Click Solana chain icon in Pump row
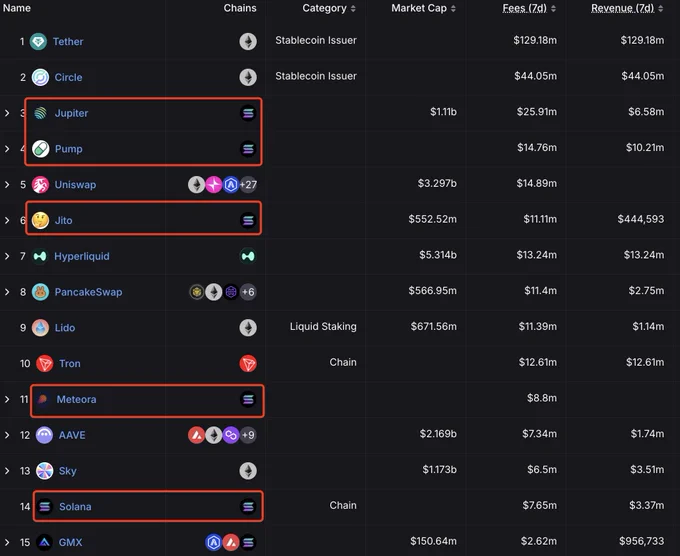 (x=248, y=149)
